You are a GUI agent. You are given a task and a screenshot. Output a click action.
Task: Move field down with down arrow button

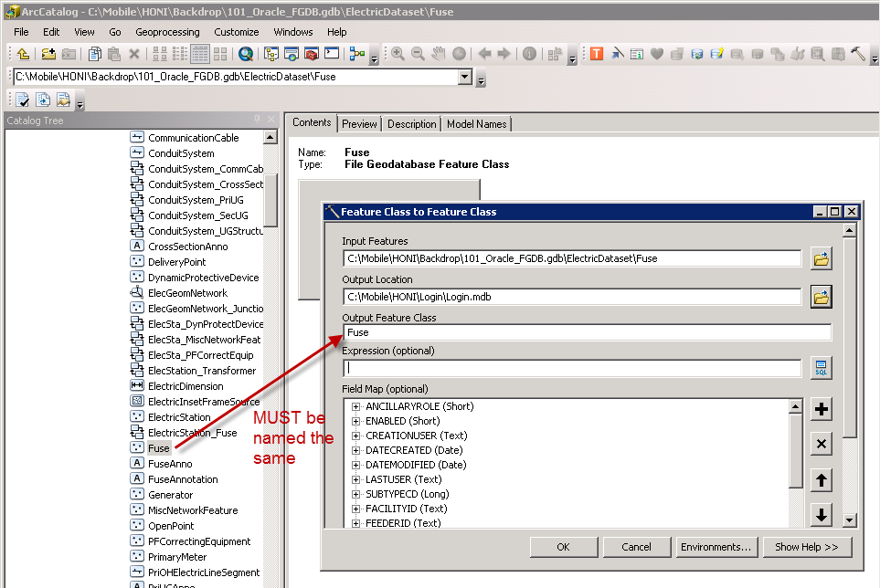[822, 515]
